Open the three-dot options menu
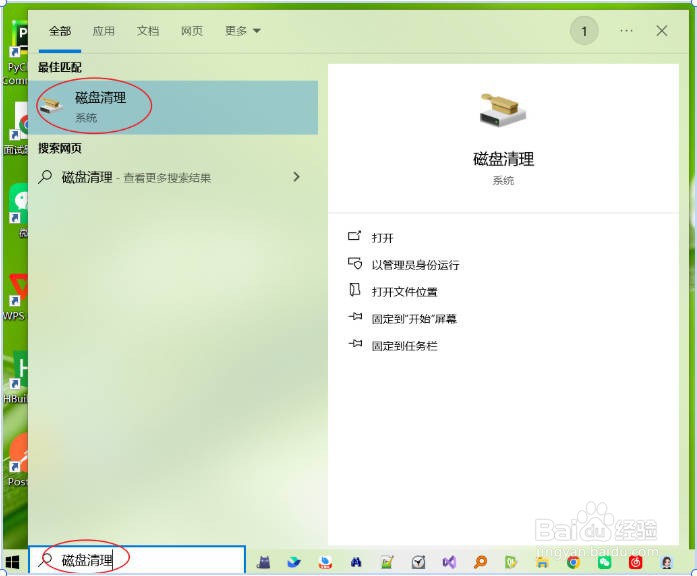 point(626,31)
